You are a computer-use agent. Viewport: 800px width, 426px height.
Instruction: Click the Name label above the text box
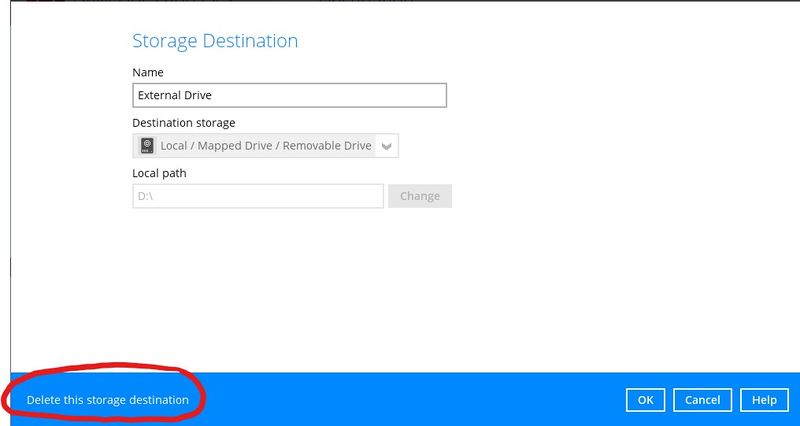click(148, 72)
